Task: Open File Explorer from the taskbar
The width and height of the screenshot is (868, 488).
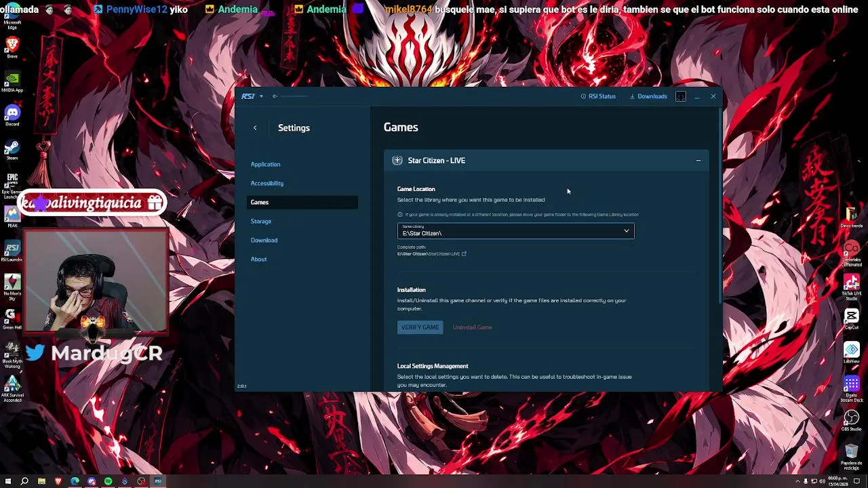Action: (41, 481)
